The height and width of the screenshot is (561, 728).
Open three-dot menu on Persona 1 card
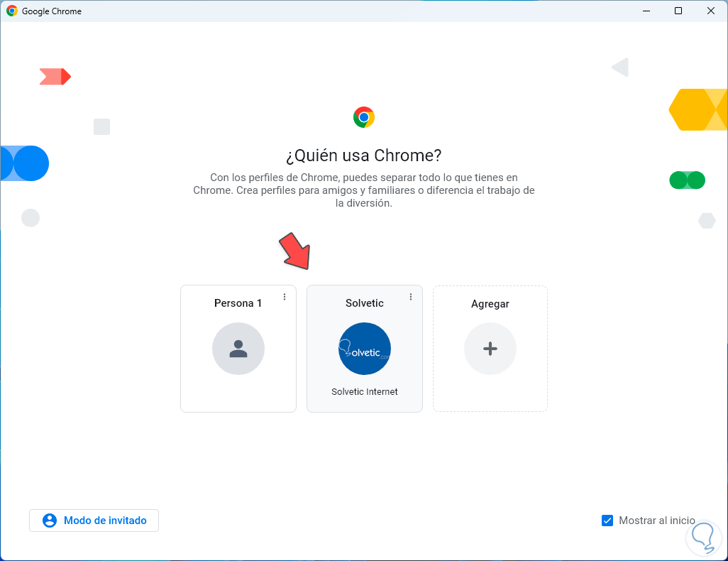click(285, 297)
